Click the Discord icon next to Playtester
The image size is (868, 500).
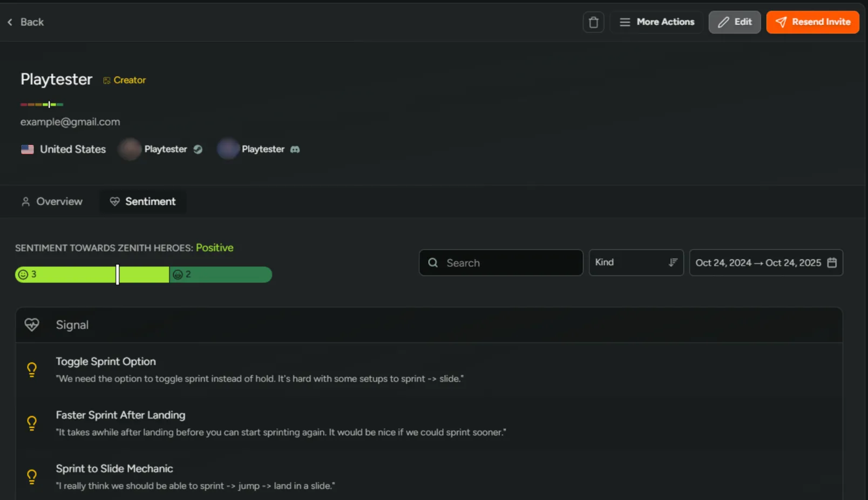click(295, 149)
